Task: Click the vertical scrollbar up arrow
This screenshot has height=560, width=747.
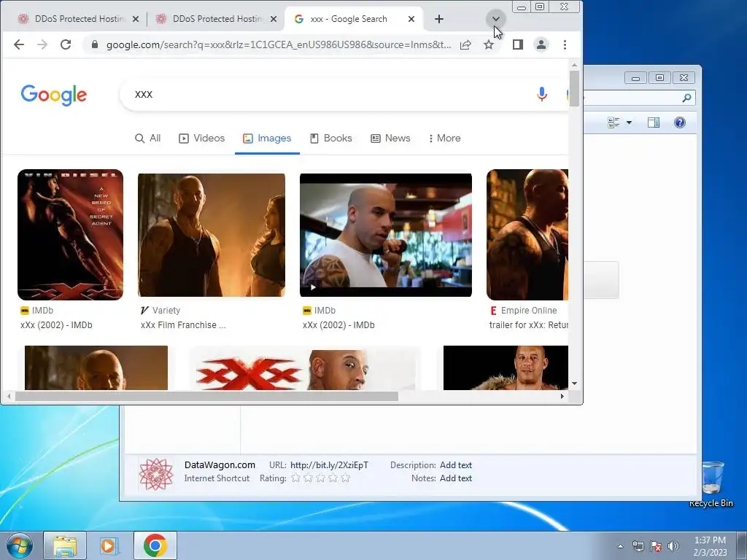Action: [575, 65]
